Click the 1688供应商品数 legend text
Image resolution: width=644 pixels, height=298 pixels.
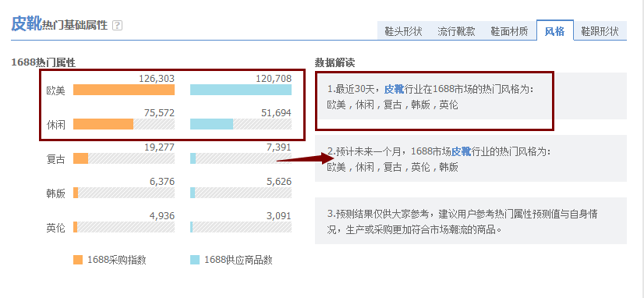[x=239, y=260]
